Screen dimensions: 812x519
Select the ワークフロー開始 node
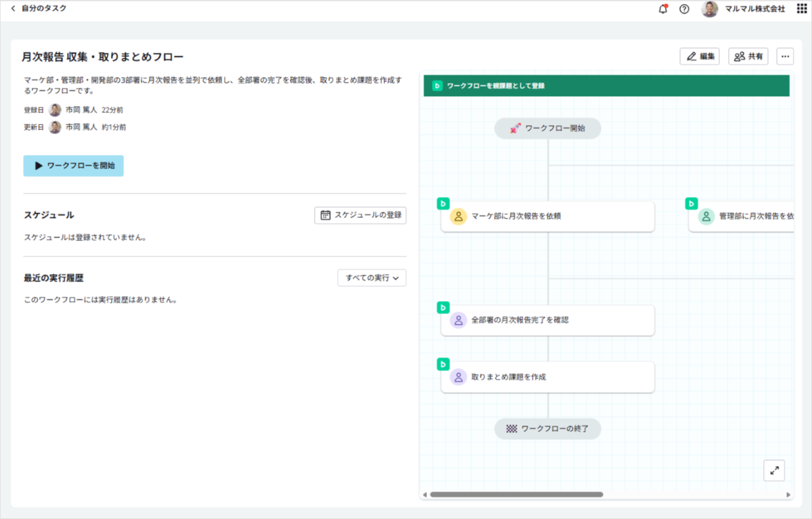click(547, 128)
